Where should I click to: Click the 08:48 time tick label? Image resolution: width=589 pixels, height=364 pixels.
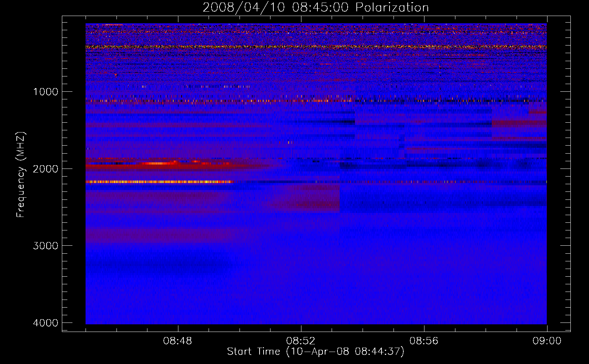[x=178, y=341]
